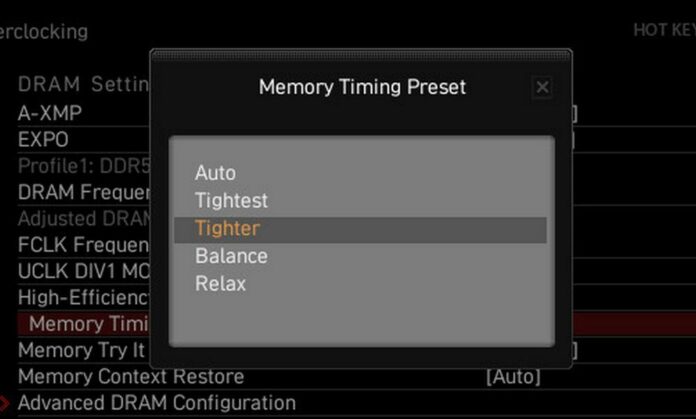
Task: Choose the Tightest preset option
Action: (231, 201)
